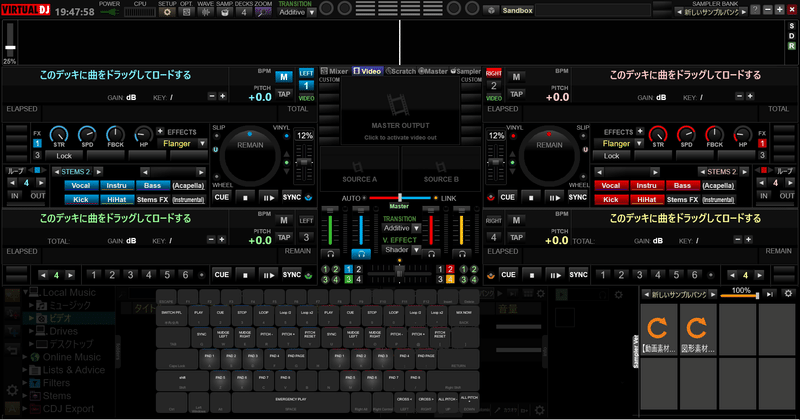The width and height of the screenshot is (800, 420).
Task: Click the sampler volume slider at 100%
Action: [x=740, y=295]
